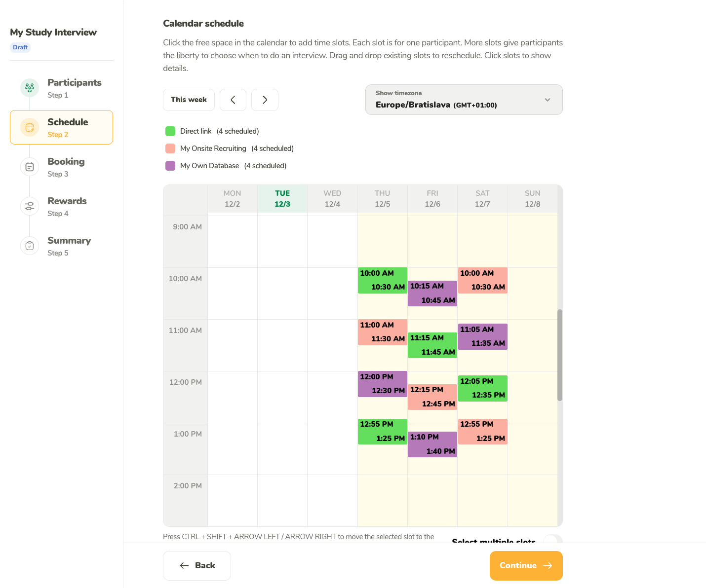The height and width of the screenshot is (588, 706).
Task: Click the Booking step icon
Action: (x=30, y=167)
